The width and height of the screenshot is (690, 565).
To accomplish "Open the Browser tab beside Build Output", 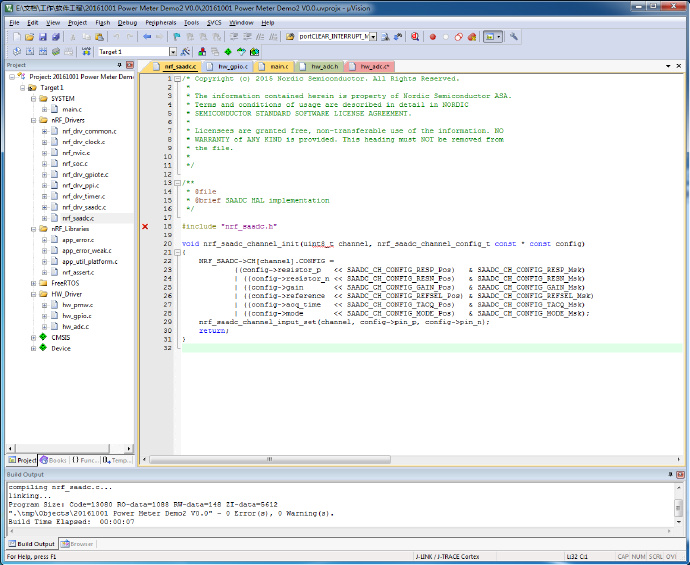I will (77, 544).
